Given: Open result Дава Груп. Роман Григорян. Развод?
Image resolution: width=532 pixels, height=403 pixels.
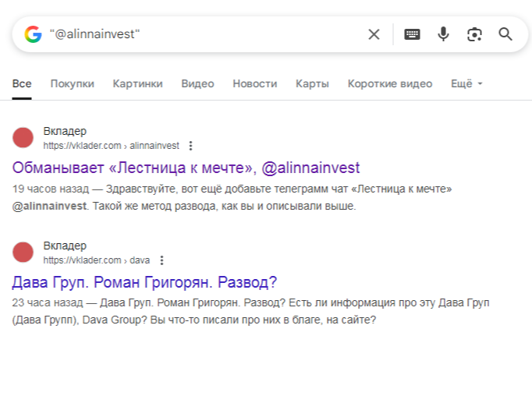Looking at the screenshot, I should pos(144,282).
